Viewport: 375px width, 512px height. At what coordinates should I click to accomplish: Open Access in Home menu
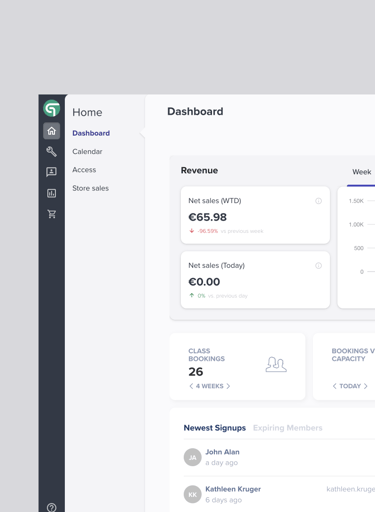pyautogui.click(x=84, y=170)
